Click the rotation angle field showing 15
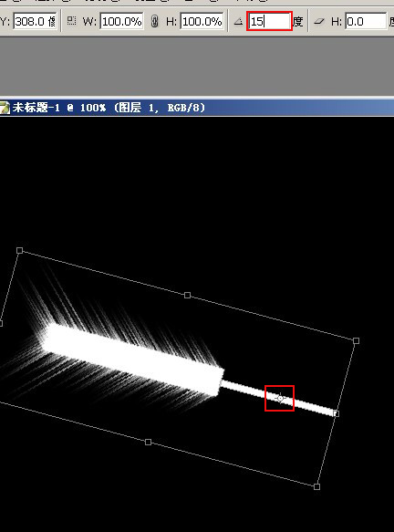Image resolution: width=394 pixels, height=532 pixels. coord(270,21)
